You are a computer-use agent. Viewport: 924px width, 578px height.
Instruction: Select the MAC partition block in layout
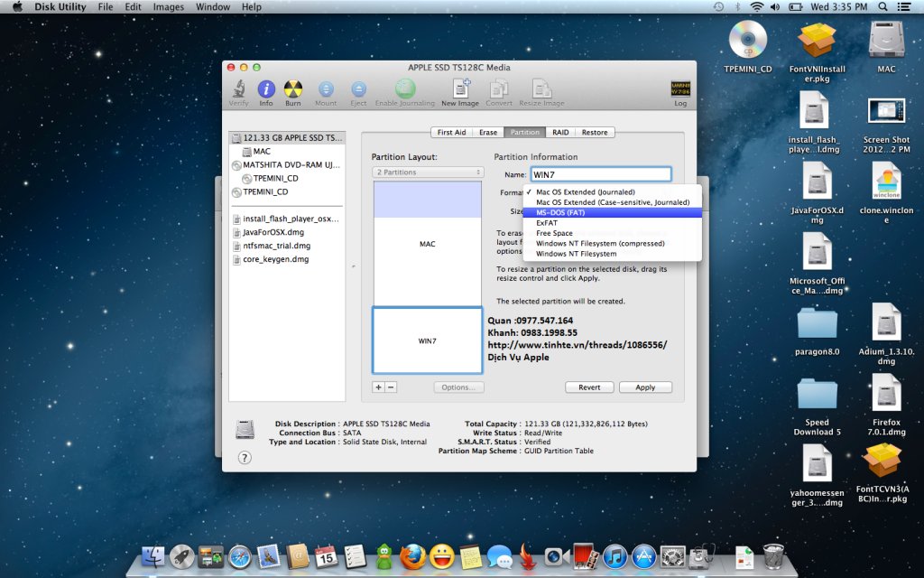(x=427, y=244)
